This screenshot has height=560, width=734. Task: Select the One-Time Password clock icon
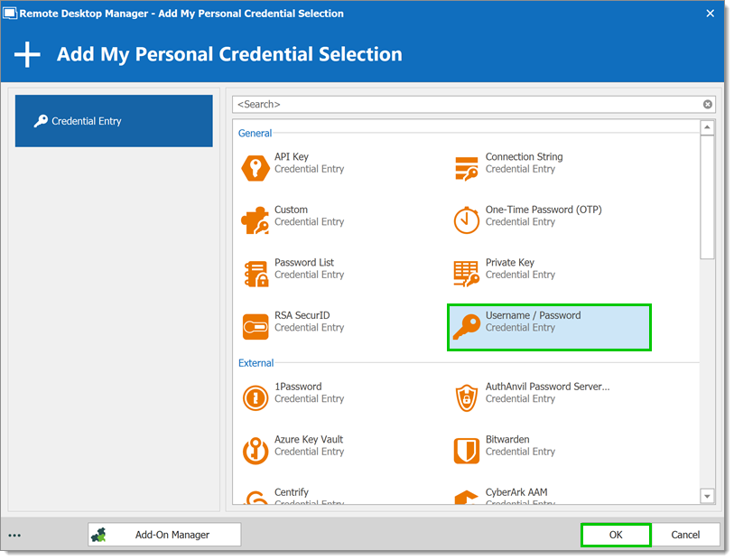[x=466, y=220]
